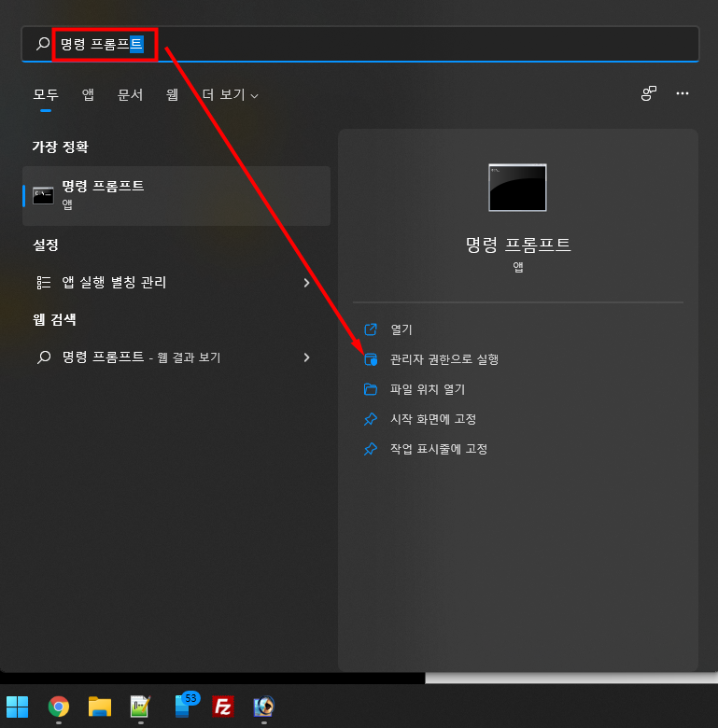This screenshot has height=728, width=718.
Task: Click the pin icon for 시작 화면에 고정
Action: 371,419
